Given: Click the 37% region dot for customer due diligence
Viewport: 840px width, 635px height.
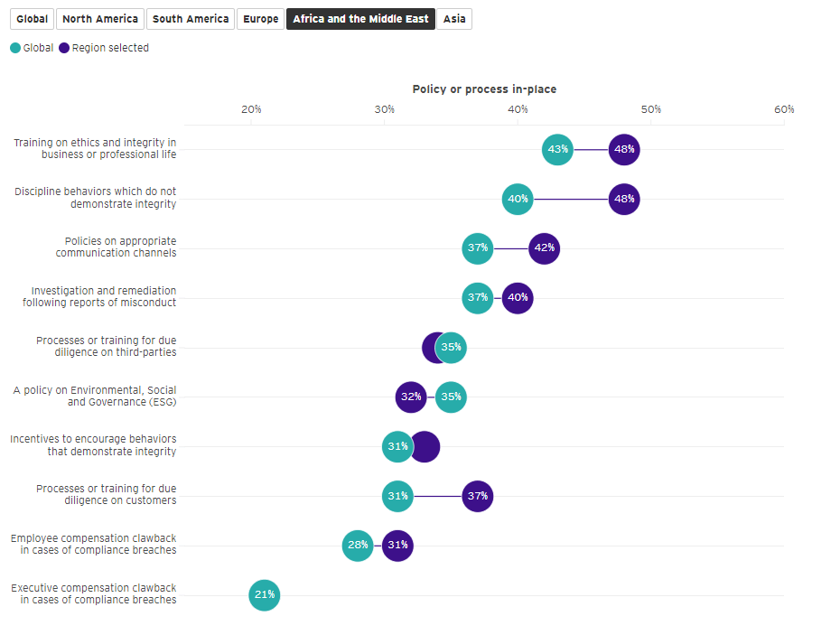Looking at the screenshot, I should (x=478, y=496).
